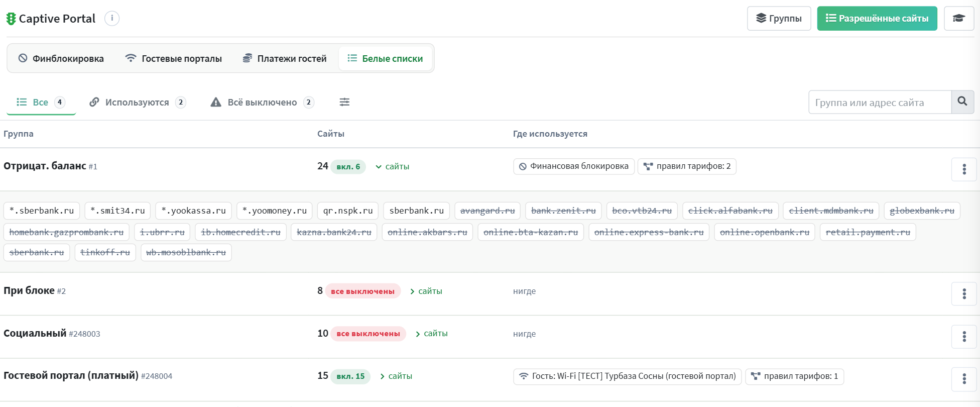Expand сайты list for Социальный
Viewport: 980px width, 407px height.
[431, 334]
